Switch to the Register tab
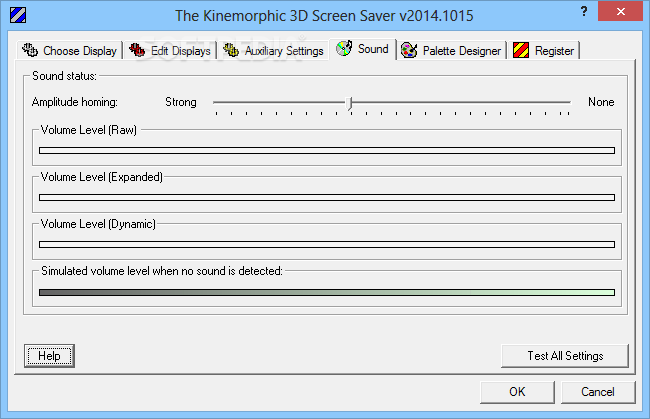This screenshot has height=419, width=650. 543,51
